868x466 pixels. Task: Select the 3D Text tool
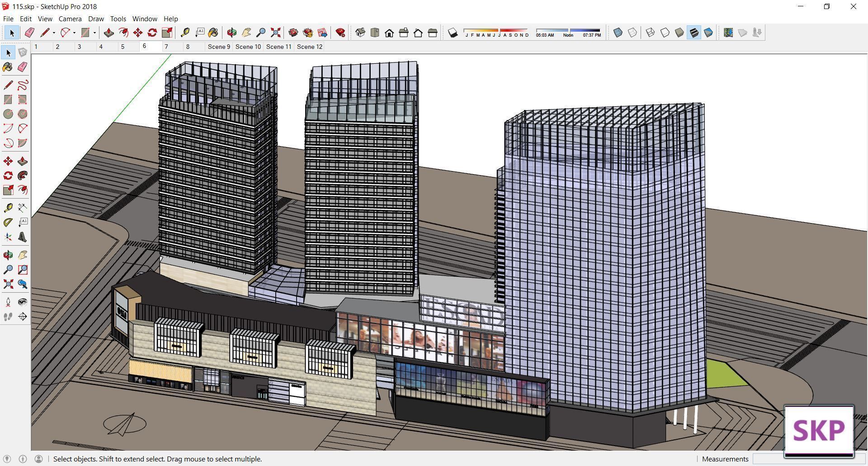23,237
